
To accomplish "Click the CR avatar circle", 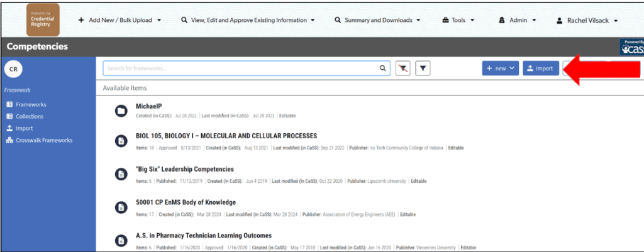I will [x=13, y=69].
